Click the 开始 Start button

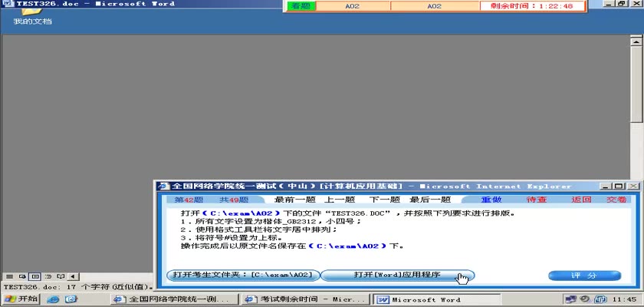21,299
